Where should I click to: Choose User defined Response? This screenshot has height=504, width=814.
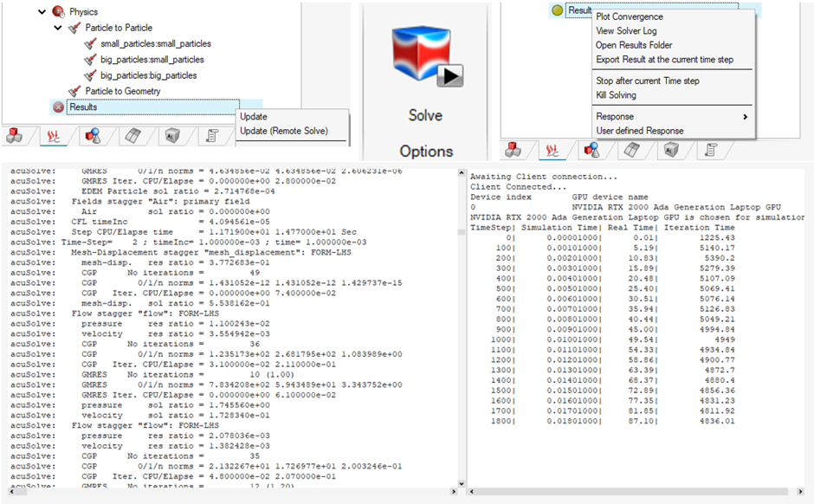(640, 131)
